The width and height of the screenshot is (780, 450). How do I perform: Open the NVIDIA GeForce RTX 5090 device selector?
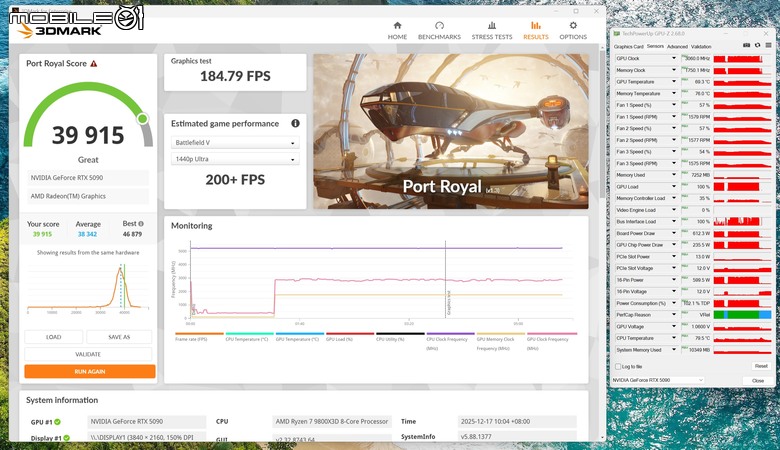tap(658, 380)
